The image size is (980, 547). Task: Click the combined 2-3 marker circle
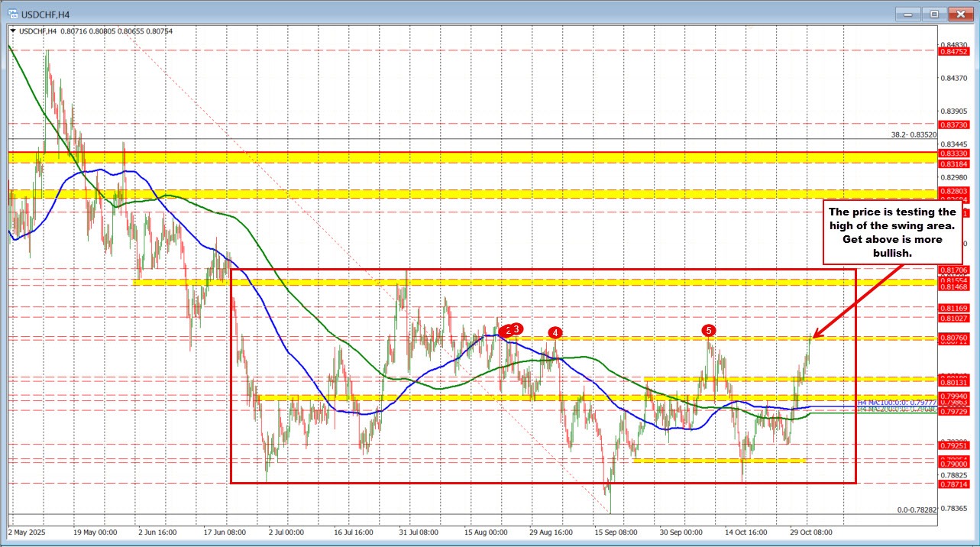tap(509, 330)
